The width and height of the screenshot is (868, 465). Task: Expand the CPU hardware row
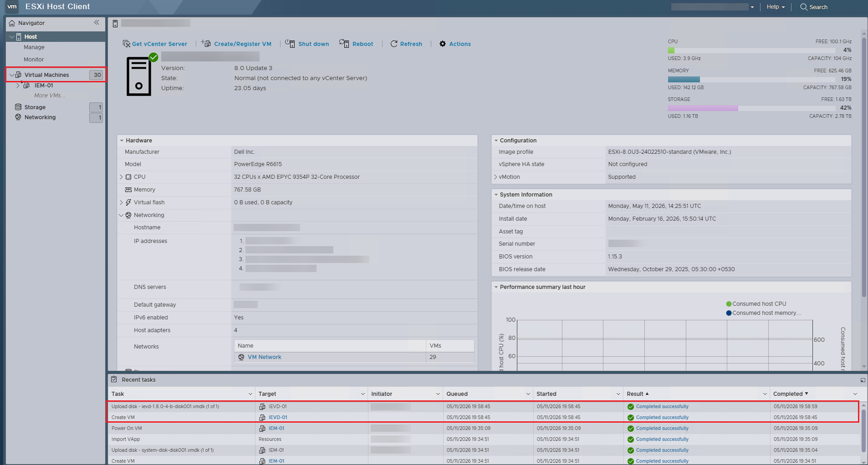click(x=121, y=177)
